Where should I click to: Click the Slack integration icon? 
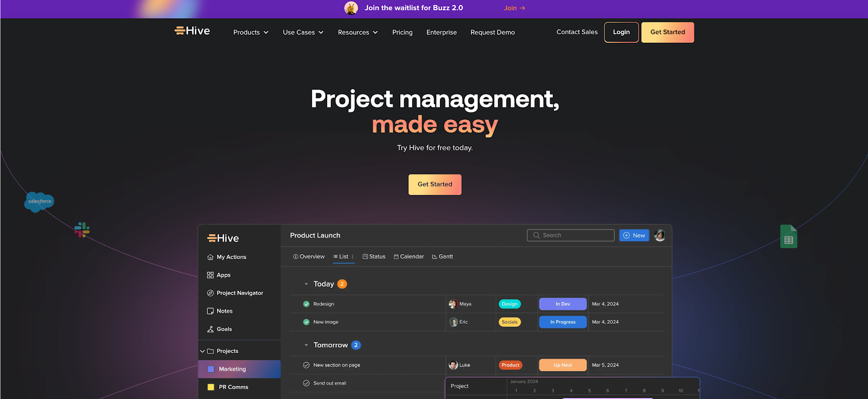(x=82, y=230)
